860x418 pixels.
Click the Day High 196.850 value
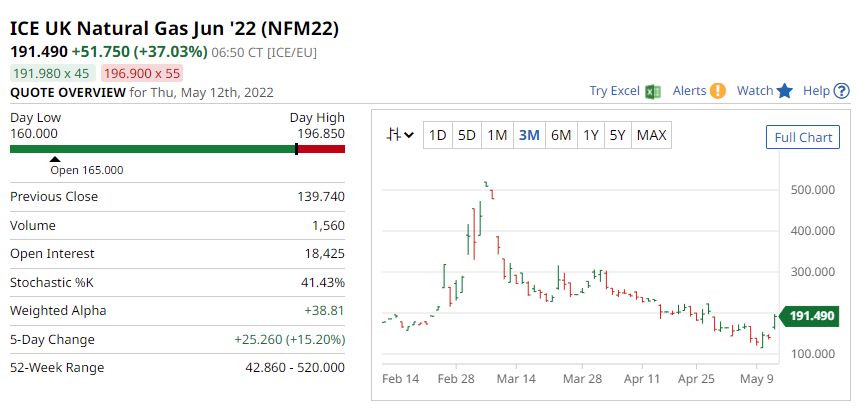pyautogui.click(x=321, y=134)
